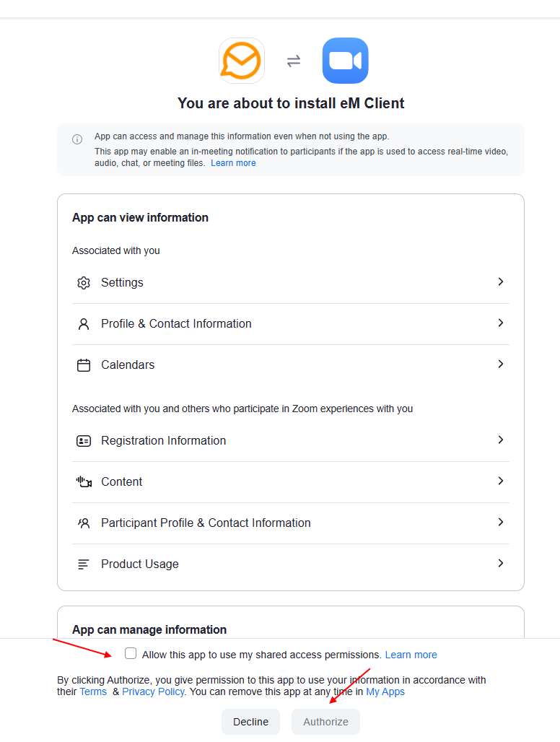Open Participant Profile & Contact Information row
Viewport: 560px width, 742px height.
pos(291,523)
